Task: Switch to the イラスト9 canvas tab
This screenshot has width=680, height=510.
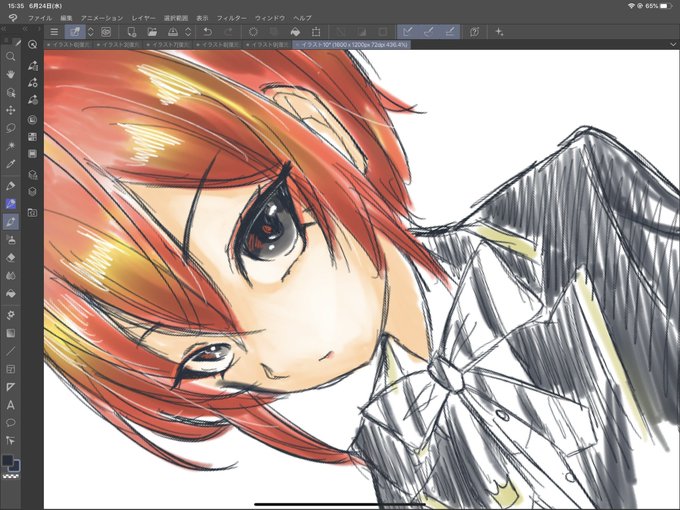Action: coord(268,44)
